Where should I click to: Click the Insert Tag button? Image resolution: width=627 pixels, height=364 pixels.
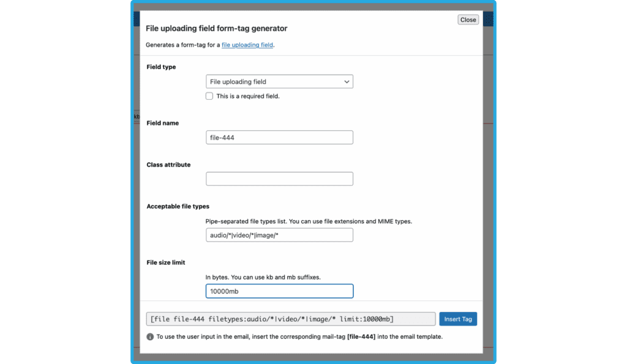458,319
